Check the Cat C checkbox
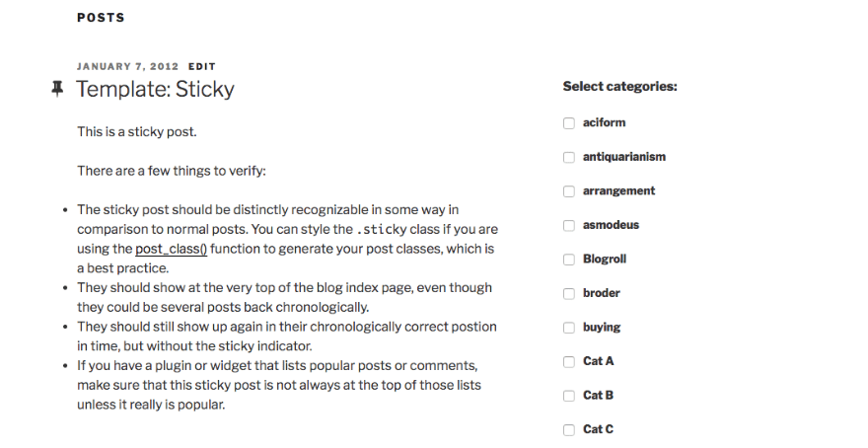This screenshot has width=868, height=448. click(568, 429)
